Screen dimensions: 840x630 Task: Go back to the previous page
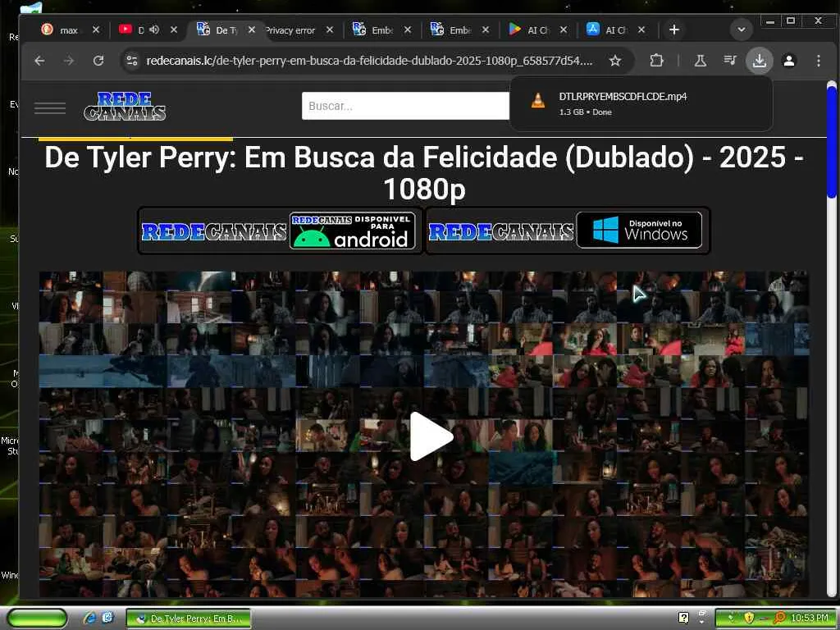point(39,61)
